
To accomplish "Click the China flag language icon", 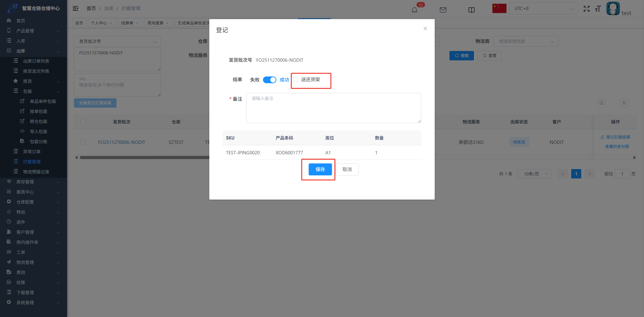I will pos(499,8).
